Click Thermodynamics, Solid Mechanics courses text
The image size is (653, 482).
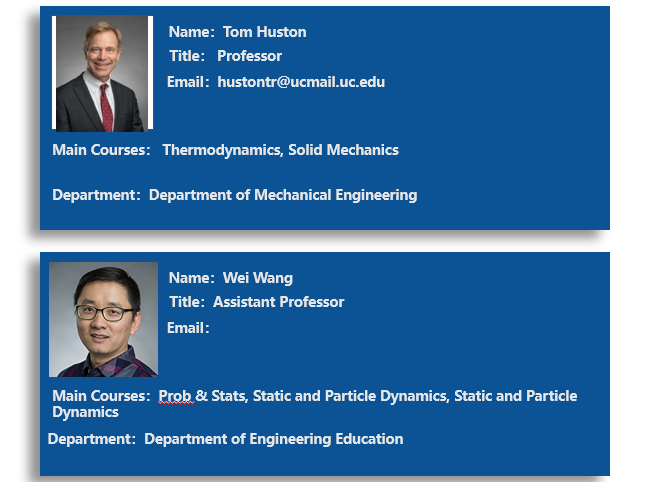[281, 150]
